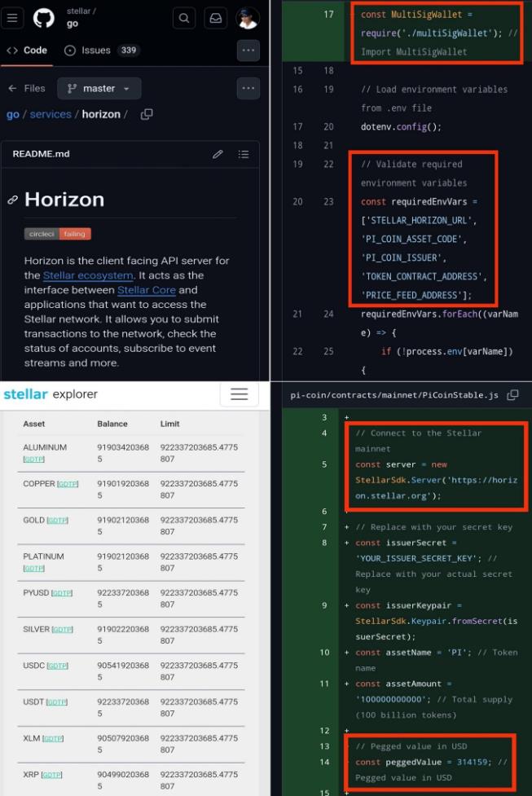Click the assetAmount '100000000000' string
Screen dimensions: 532x796
click(x=391, y=700)
